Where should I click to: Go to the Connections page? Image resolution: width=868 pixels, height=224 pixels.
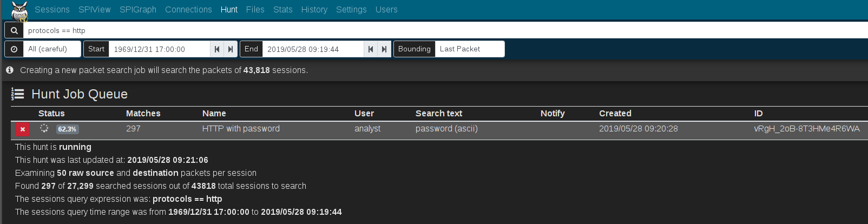(x=188, y=10)
